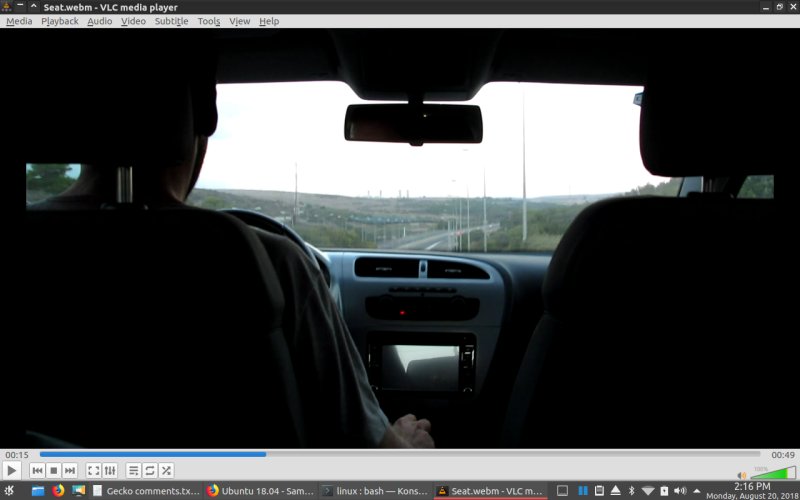Skip to previous media item
The width and height of the screenshot is (800, 500).
37,470
